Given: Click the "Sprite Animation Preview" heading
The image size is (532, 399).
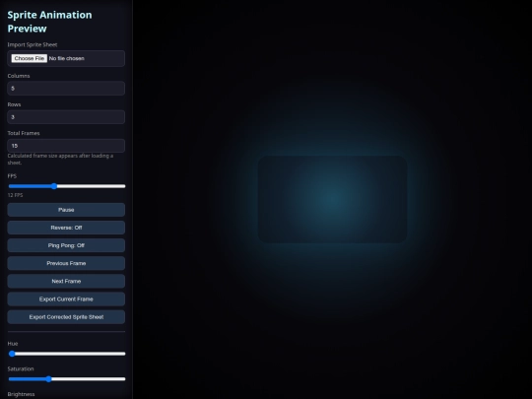Looking at the screenshot, I should [x=49, y=22].
